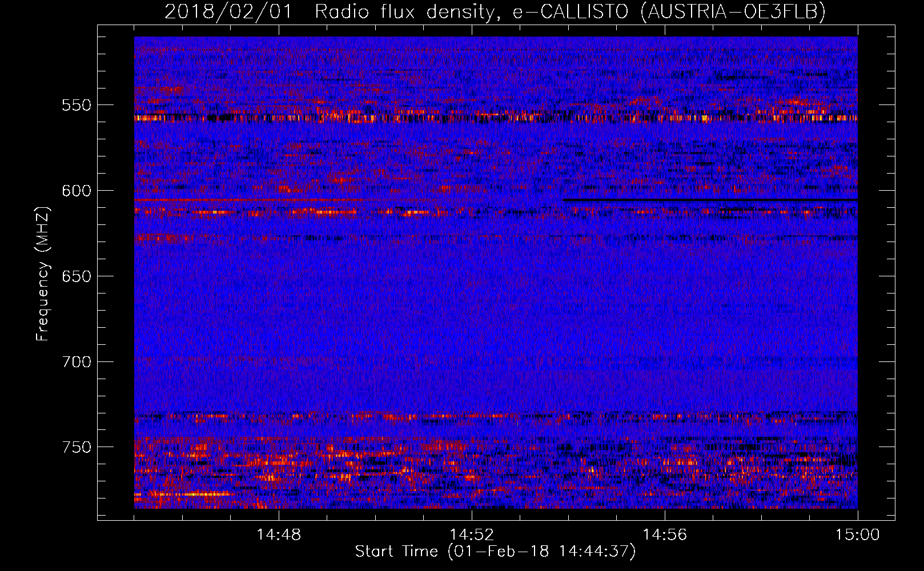Click station name '(AUSTRIA-OE3FLB)'
Image resolution: width=924 pixels, height=571 pixels.
pos(733,11)
